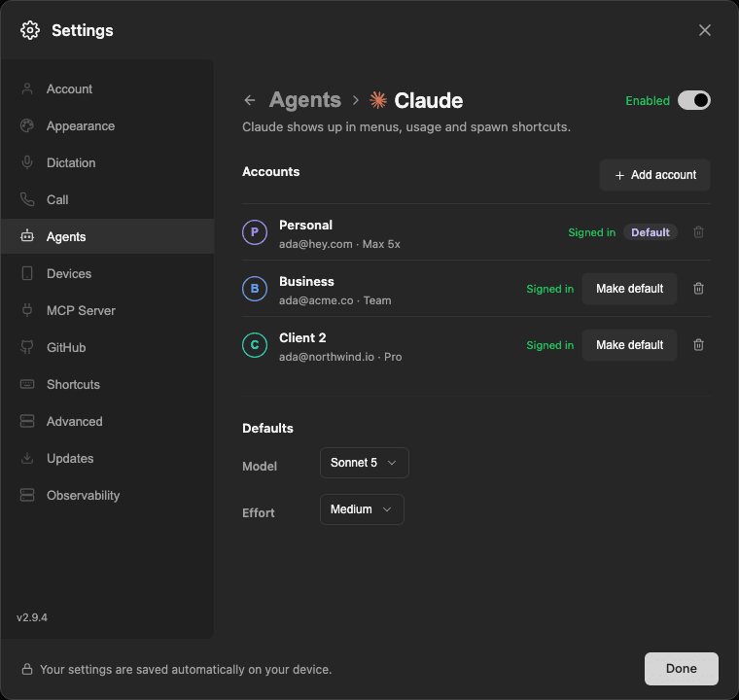Image resolution: width=739 pixels, height=700 pixels.
Task: Click the ada@northwind.io · Pro text
Action: point(340,357)
